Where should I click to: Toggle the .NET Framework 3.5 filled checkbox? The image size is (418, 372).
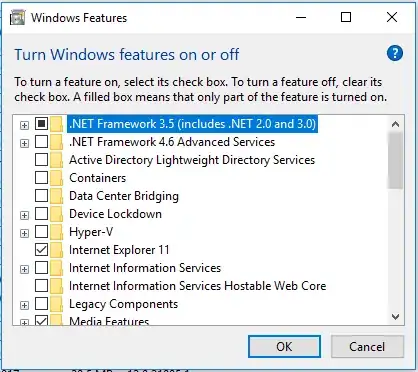pyautogui.click(x=41, y=124)
